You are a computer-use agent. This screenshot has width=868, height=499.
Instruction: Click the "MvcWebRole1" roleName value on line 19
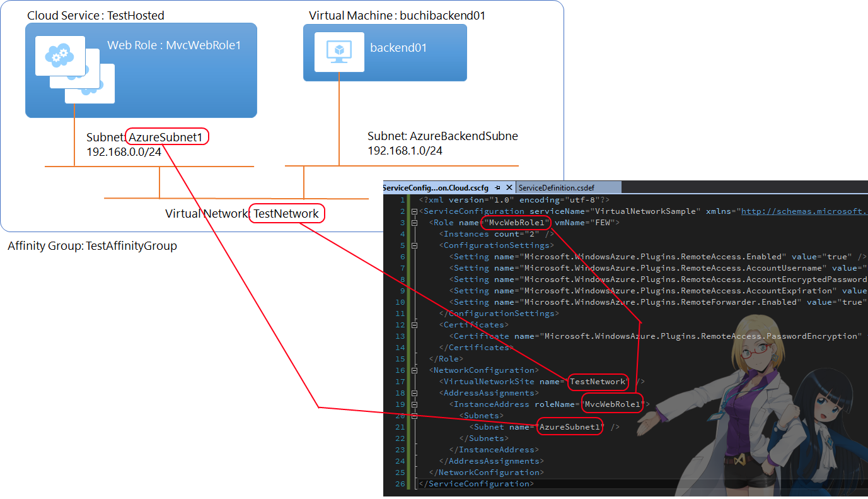click(612, 404)
